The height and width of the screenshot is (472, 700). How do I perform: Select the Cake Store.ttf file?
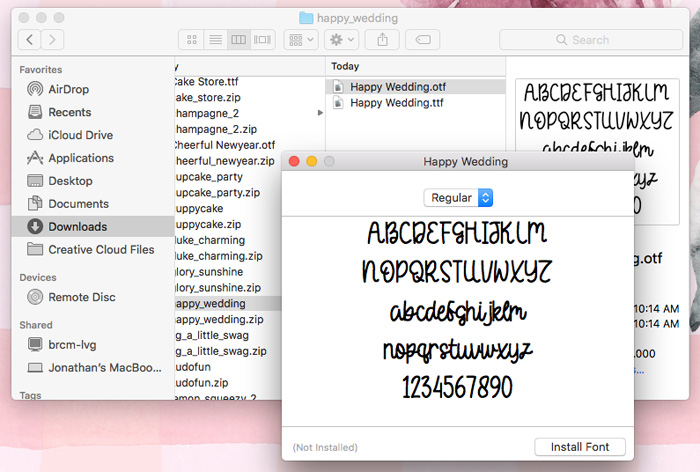click(207, 82)
